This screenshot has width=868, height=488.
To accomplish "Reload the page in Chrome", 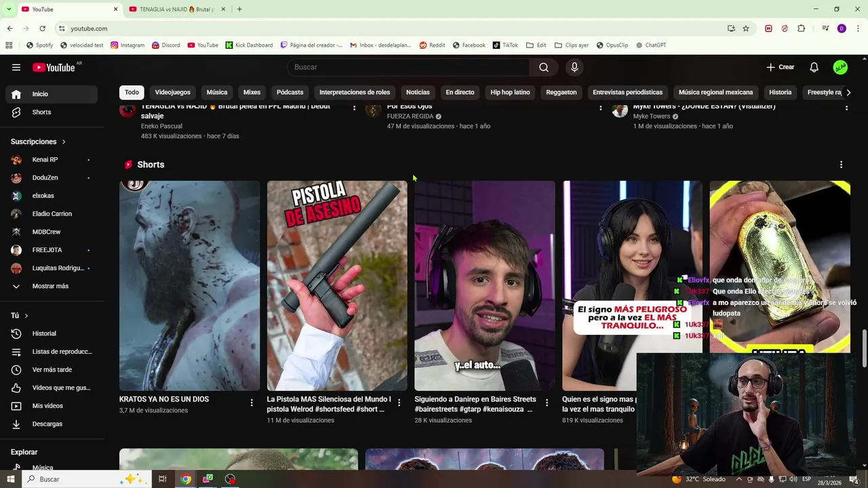I will tap(42, 28).
